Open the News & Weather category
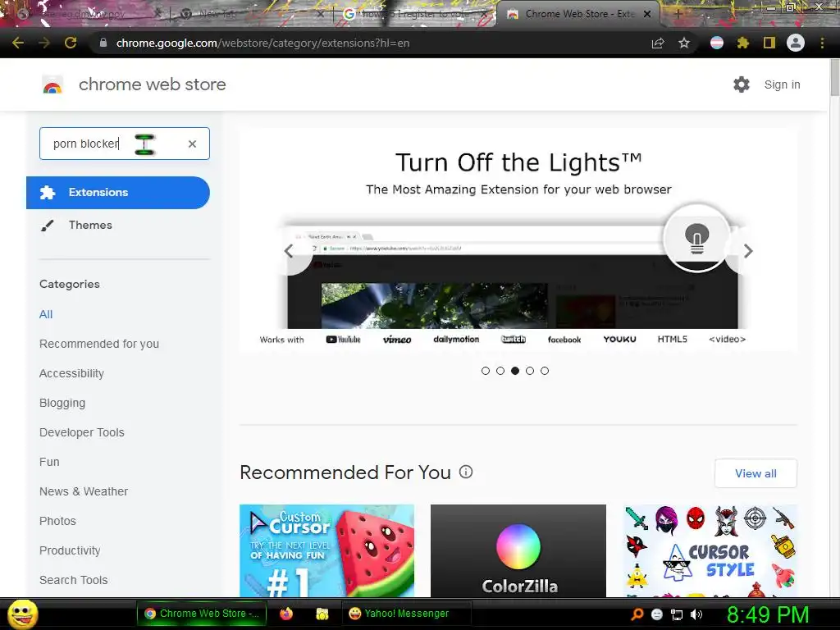The height and width of the screenshot is (630, 840). [84, 491]
